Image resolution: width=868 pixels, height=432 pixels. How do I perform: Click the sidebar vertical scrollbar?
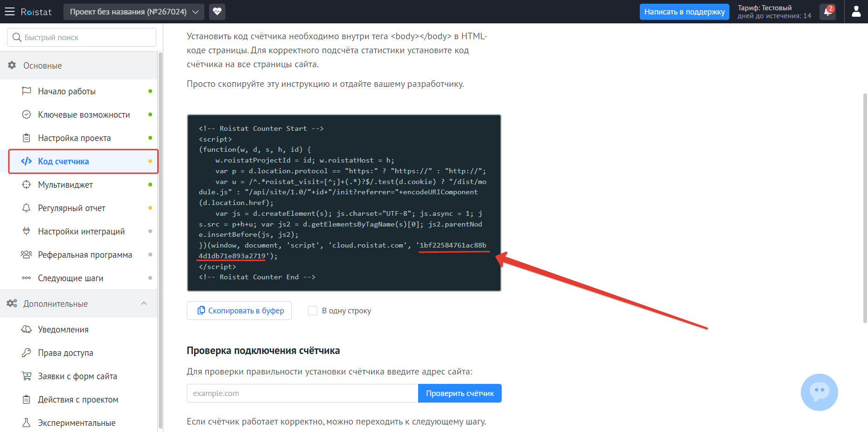161,241
